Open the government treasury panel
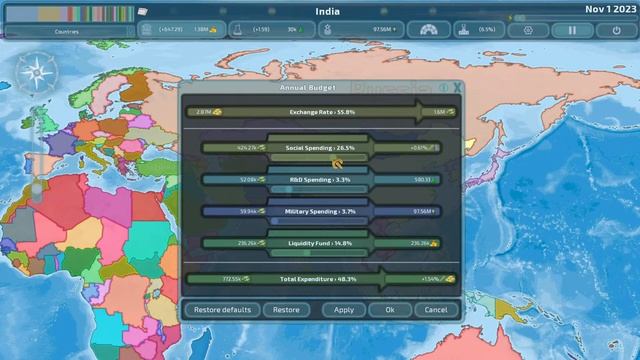The image size is (640, 360). click(181, 30)
